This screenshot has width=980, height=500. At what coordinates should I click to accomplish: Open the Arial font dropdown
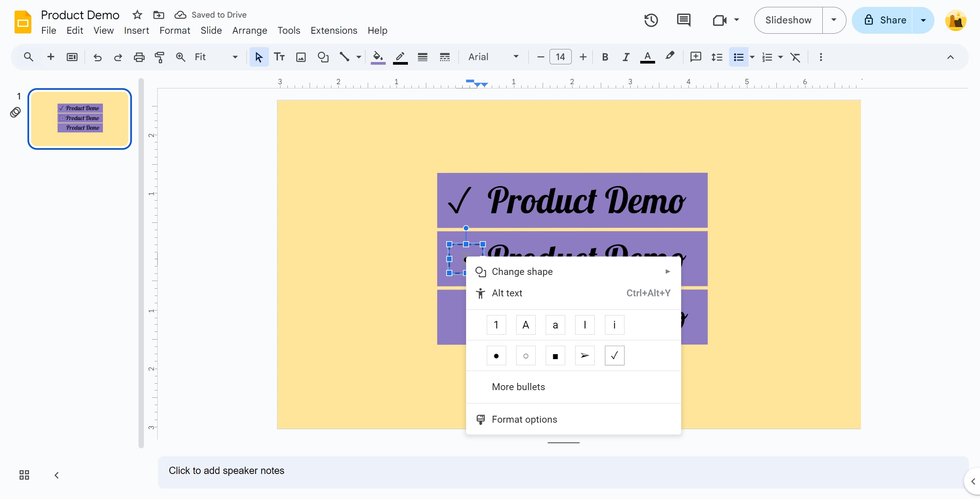click(x=494, y=57)
